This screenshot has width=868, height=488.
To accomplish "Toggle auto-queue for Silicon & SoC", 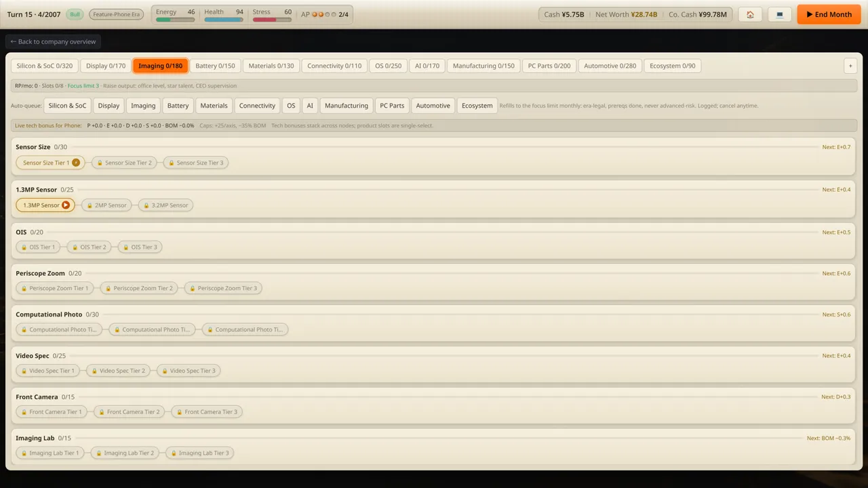I will click(67, 106).
